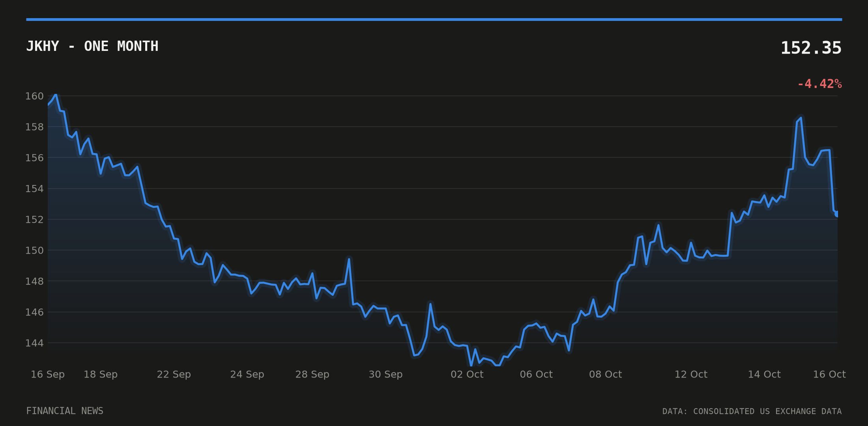Viewport: 868px width, 426px height.
Task: Click the FINANCIAL NEWS footer text
Action: pos(65,411)
